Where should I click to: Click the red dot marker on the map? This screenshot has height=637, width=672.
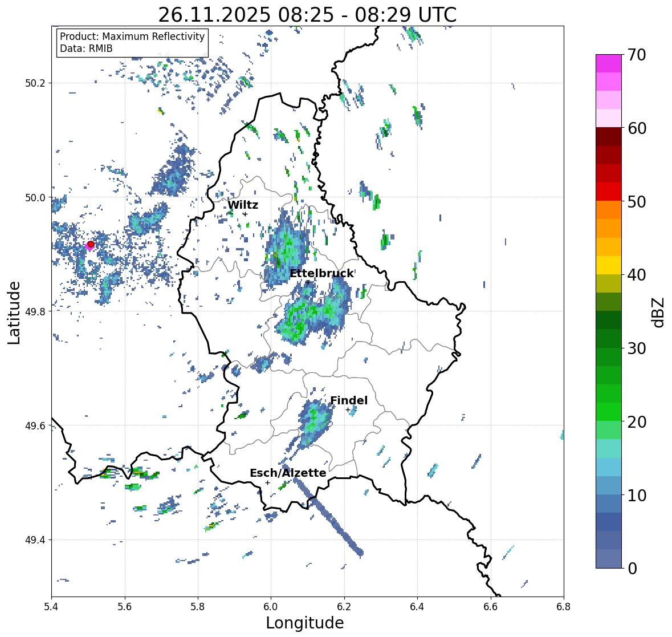pyautogui.click(x=91, y=244)
